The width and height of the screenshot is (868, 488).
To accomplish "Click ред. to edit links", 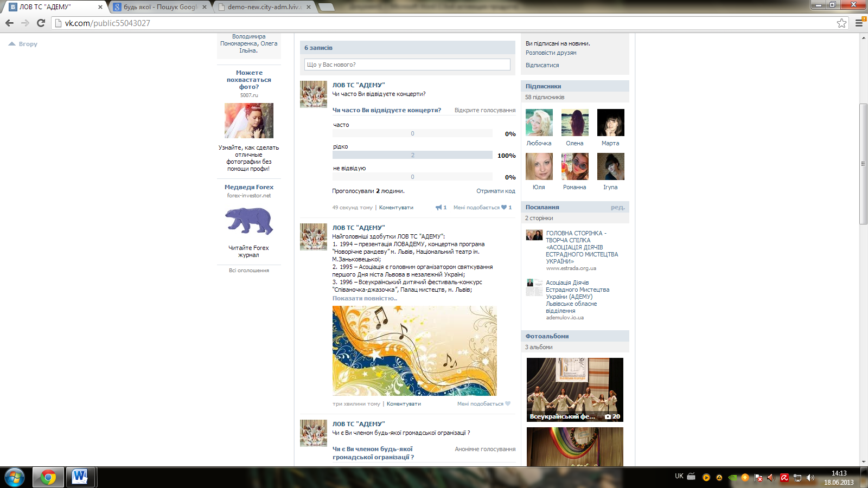I will pos(618,207).
